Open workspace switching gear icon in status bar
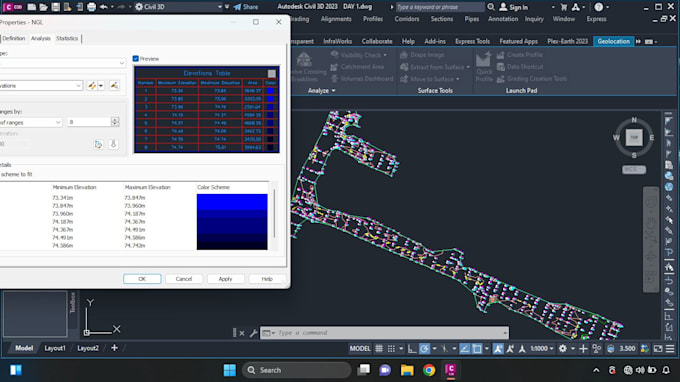 tap(562, 349)
